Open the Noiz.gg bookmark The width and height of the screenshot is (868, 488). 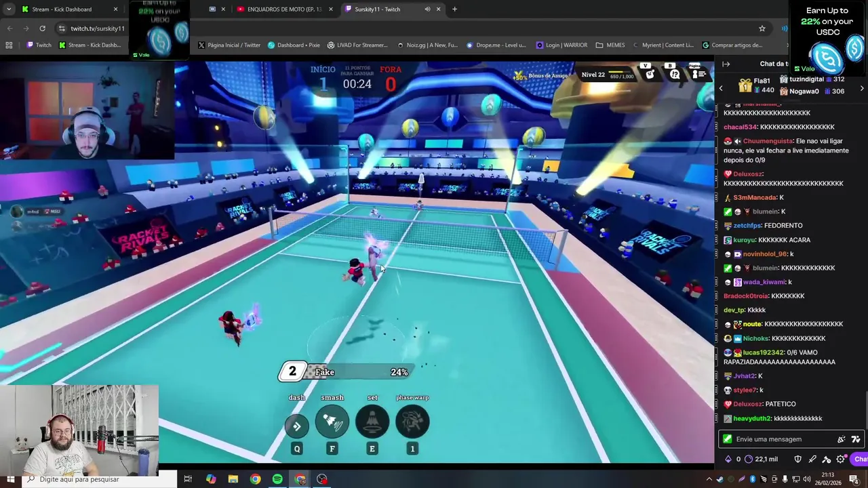tap(427, 45)
